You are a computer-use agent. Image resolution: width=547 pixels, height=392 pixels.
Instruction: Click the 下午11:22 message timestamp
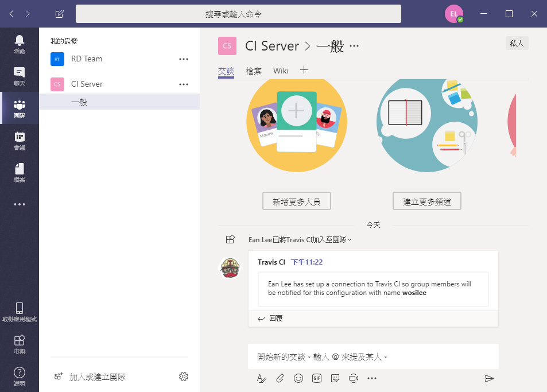(307, 262)
